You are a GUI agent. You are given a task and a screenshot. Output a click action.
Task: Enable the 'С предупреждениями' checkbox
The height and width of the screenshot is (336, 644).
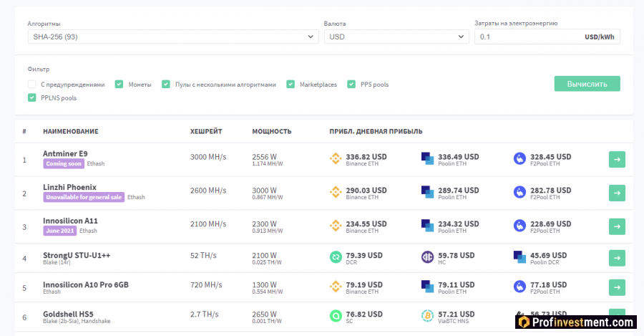tap(32, 85)
